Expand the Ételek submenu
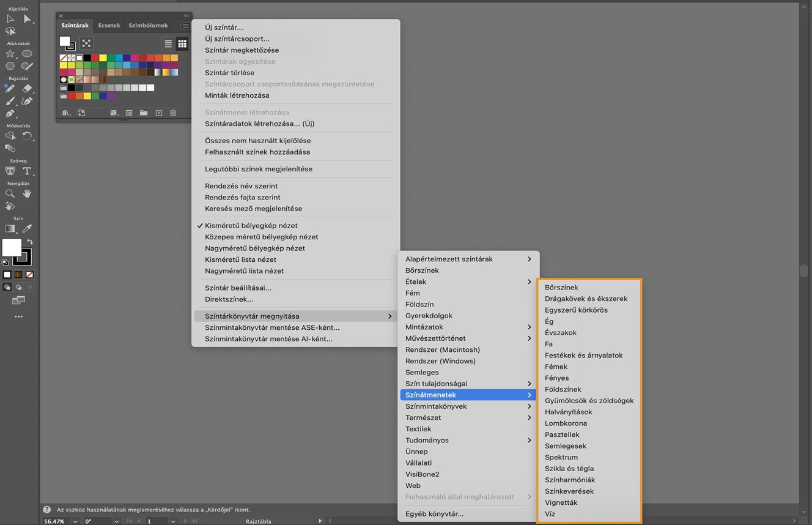The image size is (812, 525). click(x=468, y=281)
